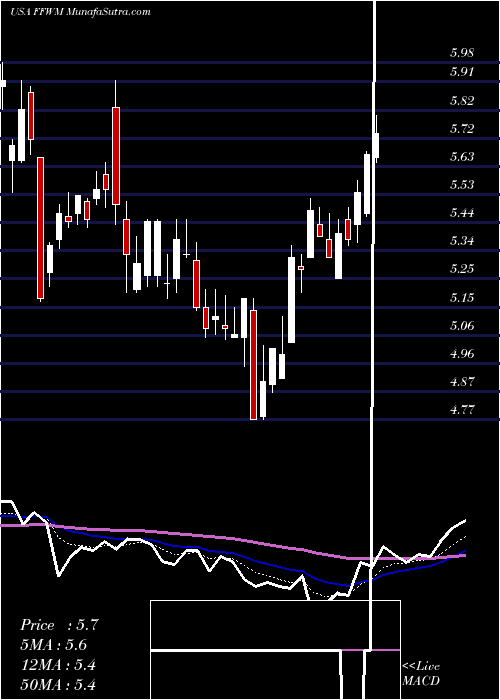500x700 pixels.
Task: Select the 5.15 price axis label
Action: tap(462, 298)
